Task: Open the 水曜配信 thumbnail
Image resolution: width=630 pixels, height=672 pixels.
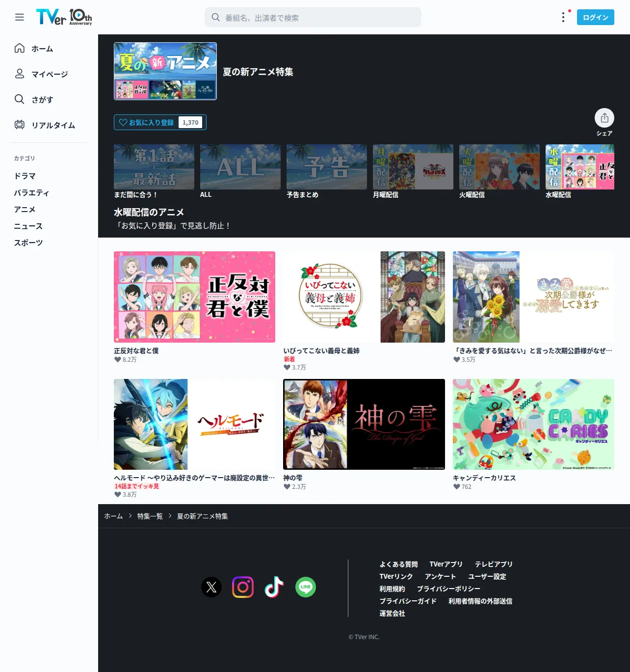Action: pyautogui.click(x=580, y=167)
